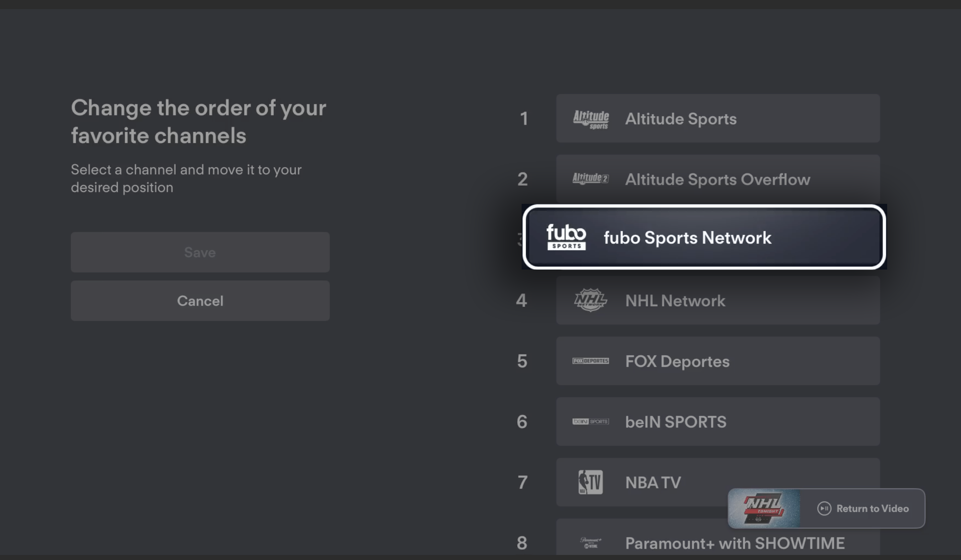Image resolution: width=961 pixels, height=560 pixels.
Task: Click the beIN SPORTS logo icon
Action: click(x=591, y=421)
